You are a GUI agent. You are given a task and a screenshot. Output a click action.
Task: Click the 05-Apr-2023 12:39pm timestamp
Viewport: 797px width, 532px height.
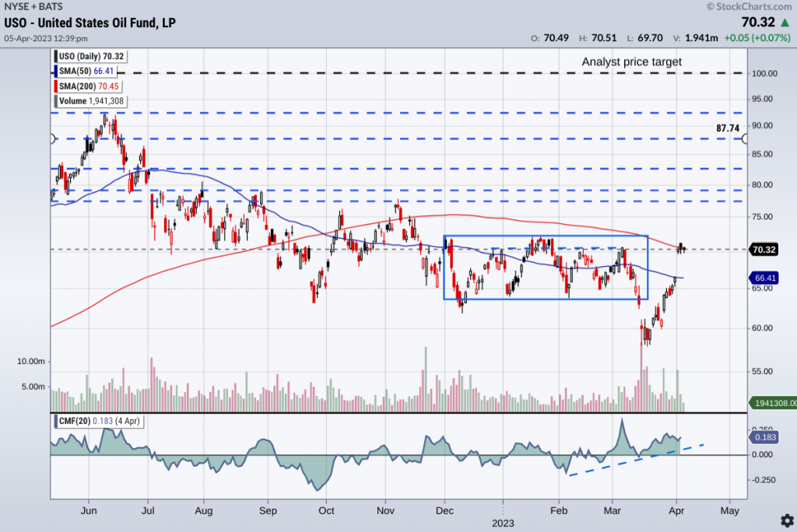click(x=46, y=39)
